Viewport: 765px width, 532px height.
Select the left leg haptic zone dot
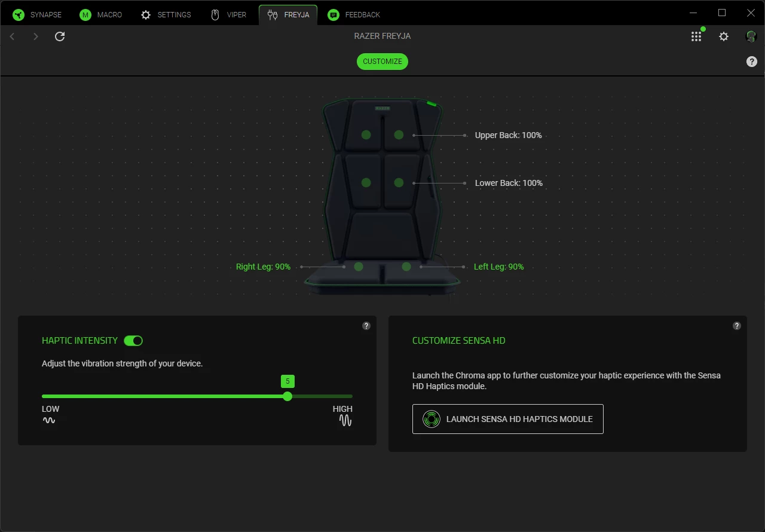(x=406, y=267)
